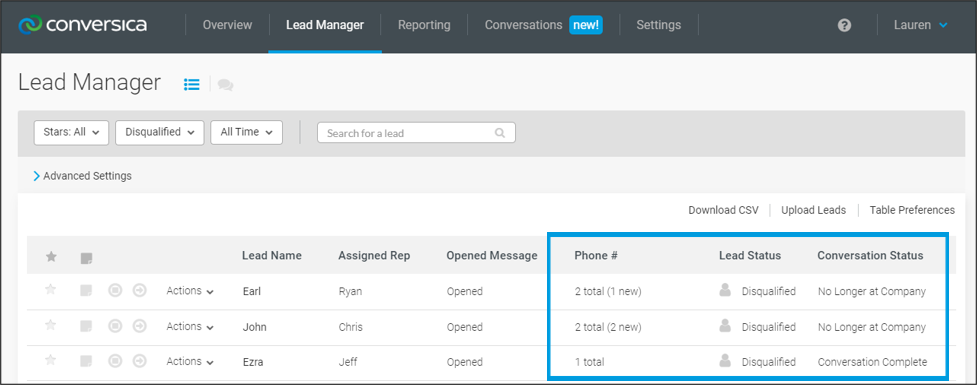Switch to conversation view bubble icon

226,85
